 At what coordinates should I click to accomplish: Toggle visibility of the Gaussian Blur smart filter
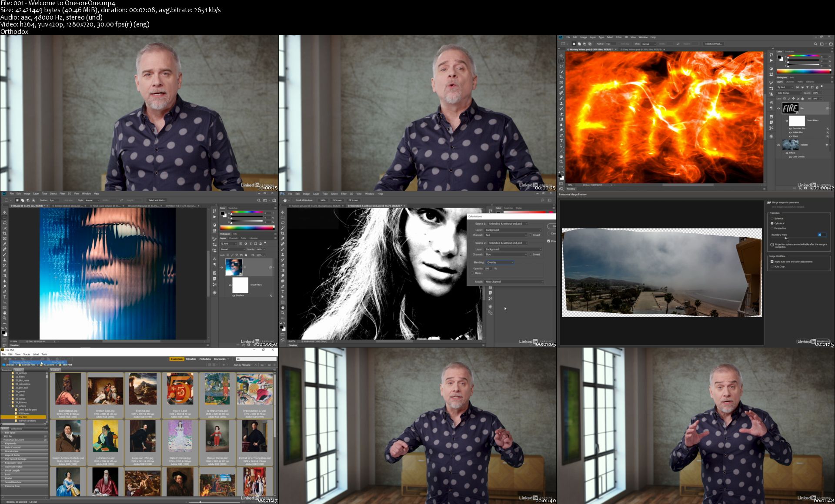(790, 128)
